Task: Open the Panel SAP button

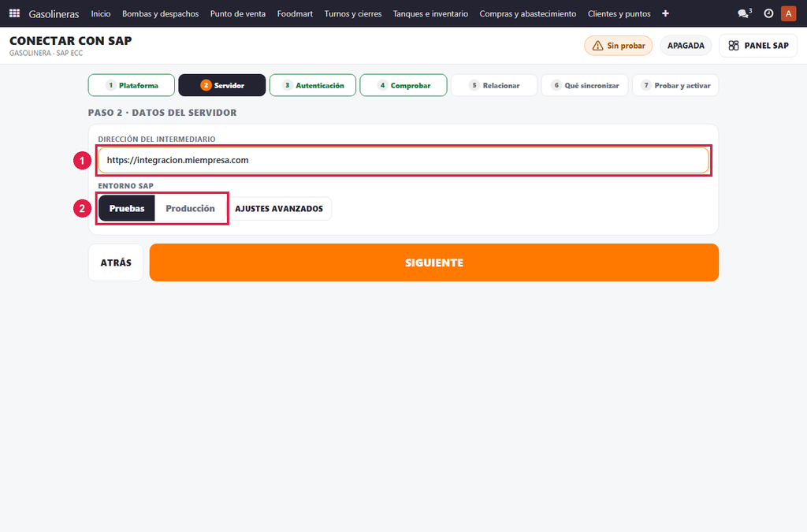Action: tap(758, 46)
